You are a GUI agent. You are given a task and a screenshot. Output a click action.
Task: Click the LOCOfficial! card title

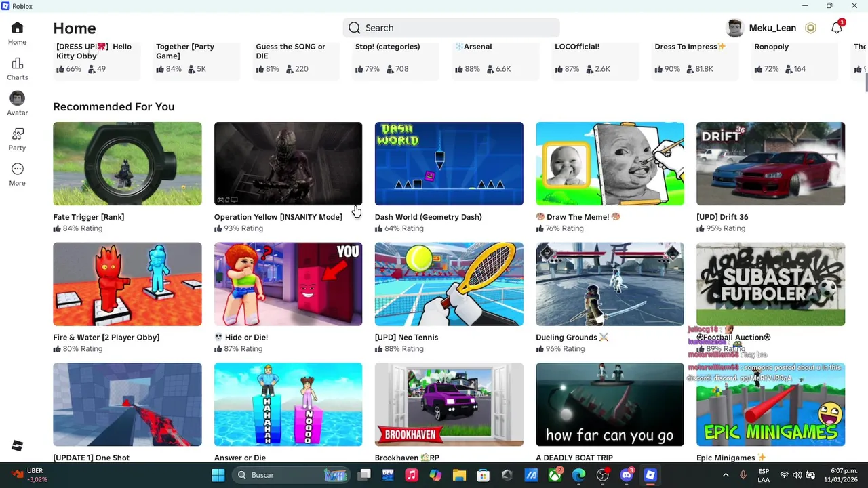tap(577, 47)
